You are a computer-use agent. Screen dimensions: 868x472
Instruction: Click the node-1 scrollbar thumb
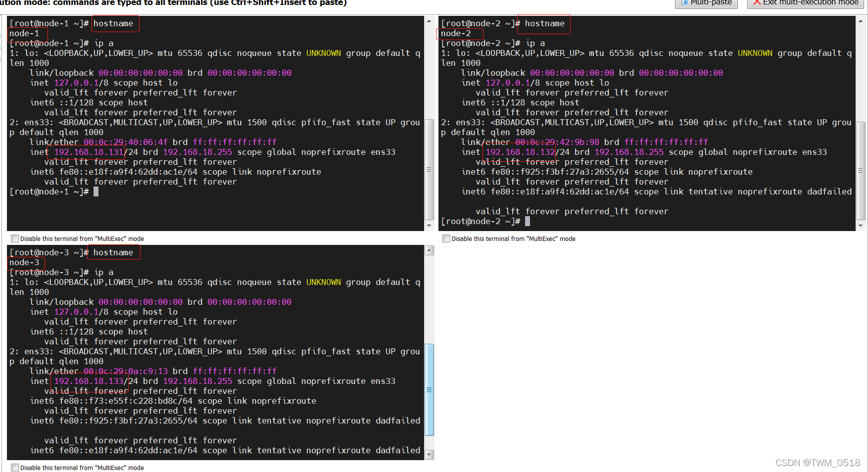tap(429, 170)
